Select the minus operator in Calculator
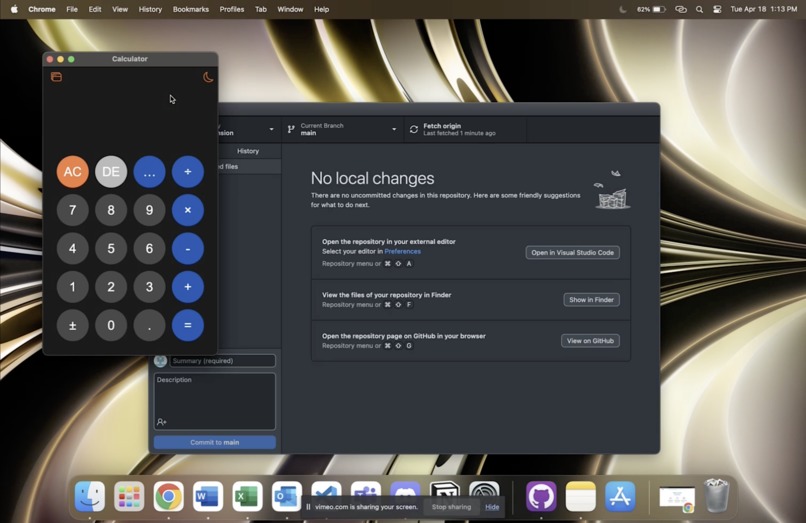The width and height of the screenshot is (806, 523). [x=188, y=248]
